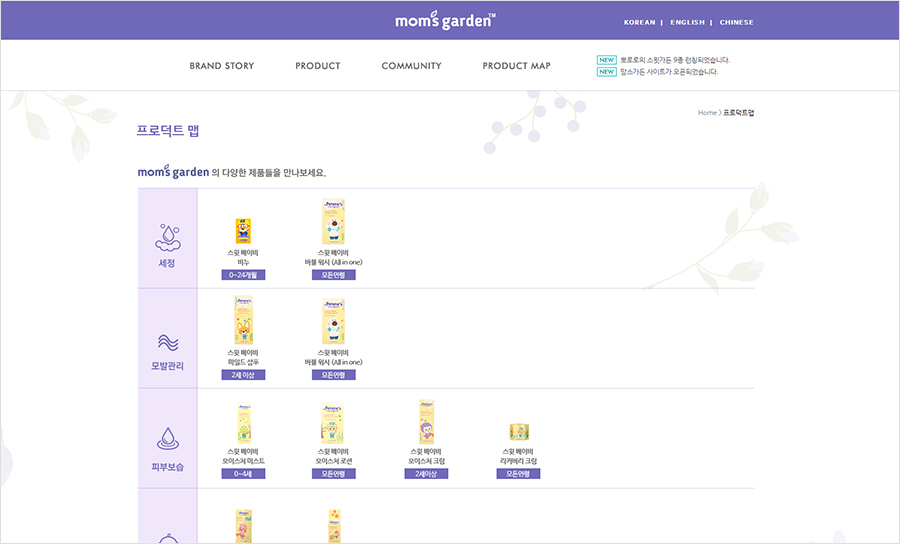The image size is (900, 544).
Task: Click the 세정 cleansing bubbles icon
Action: click(168, 238)
